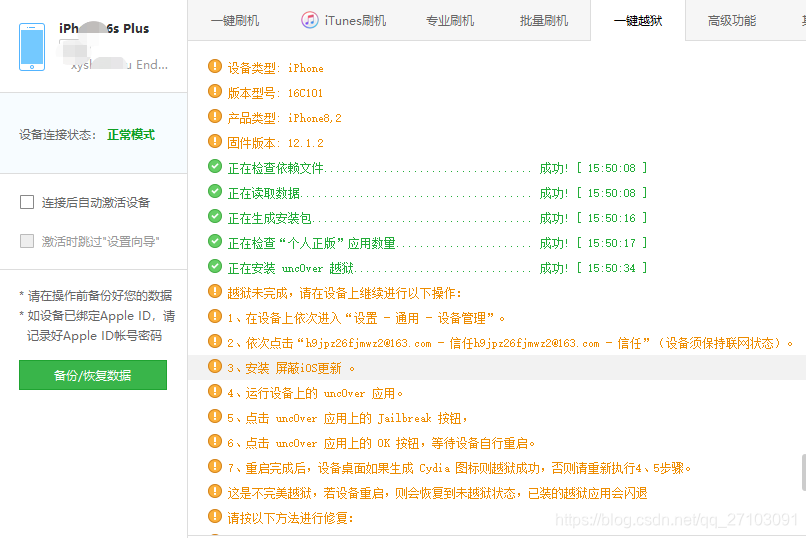This screenshot has height=538, width=806.
Task: Click the 请按以下方法进行修复 log line
Action: coord(290,518)
